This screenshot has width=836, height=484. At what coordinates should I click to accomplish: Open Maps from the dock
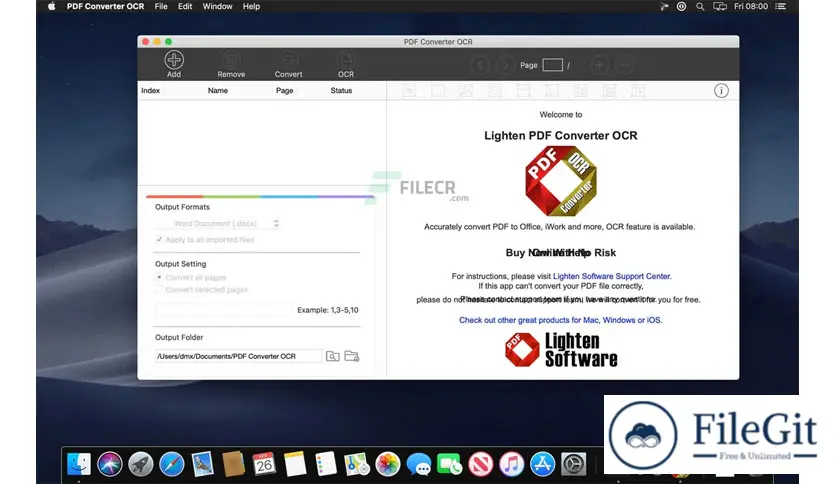click(357, 464)
